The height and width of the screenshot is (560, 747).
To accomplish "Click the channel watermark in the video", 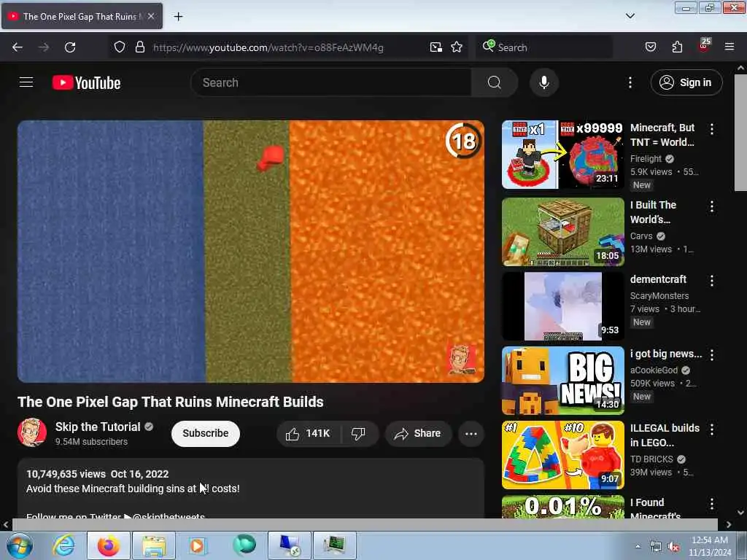I will pos(460,359).
